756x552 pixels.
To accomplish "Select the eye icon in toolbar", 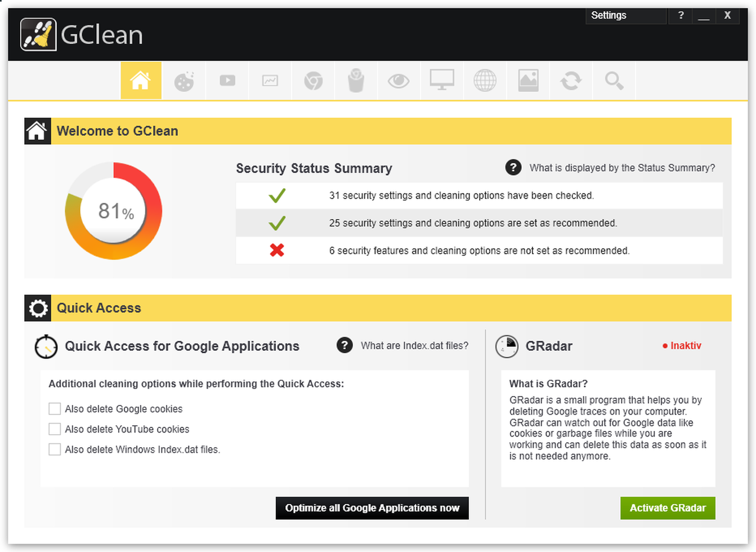I will pos(399,81).
